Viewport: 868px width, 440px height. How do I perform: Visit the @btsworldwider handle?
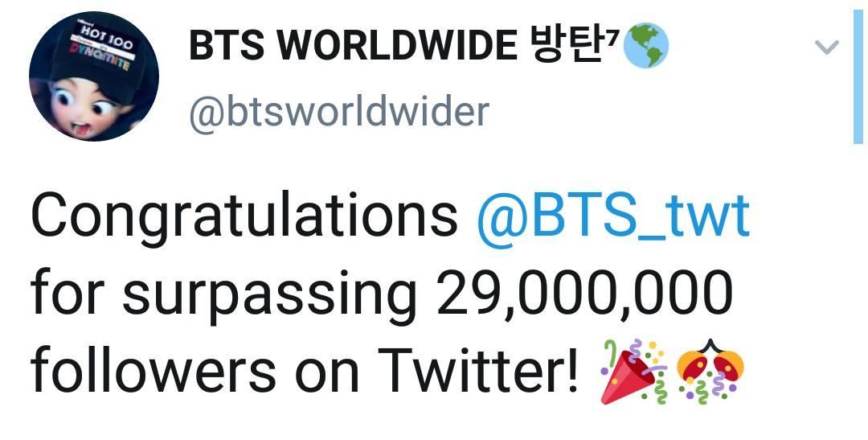[x=339, y=111]
